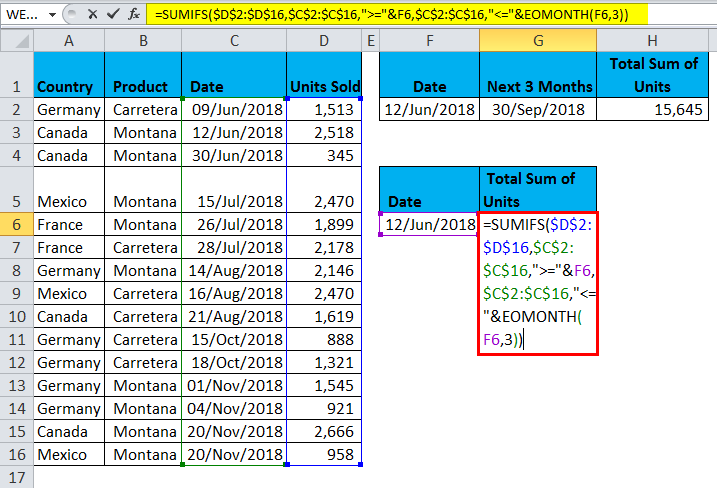Select the 345 units cell
The width and height of the screenshot is (717, 488).
pyautogui.click(x=324, y=155)
